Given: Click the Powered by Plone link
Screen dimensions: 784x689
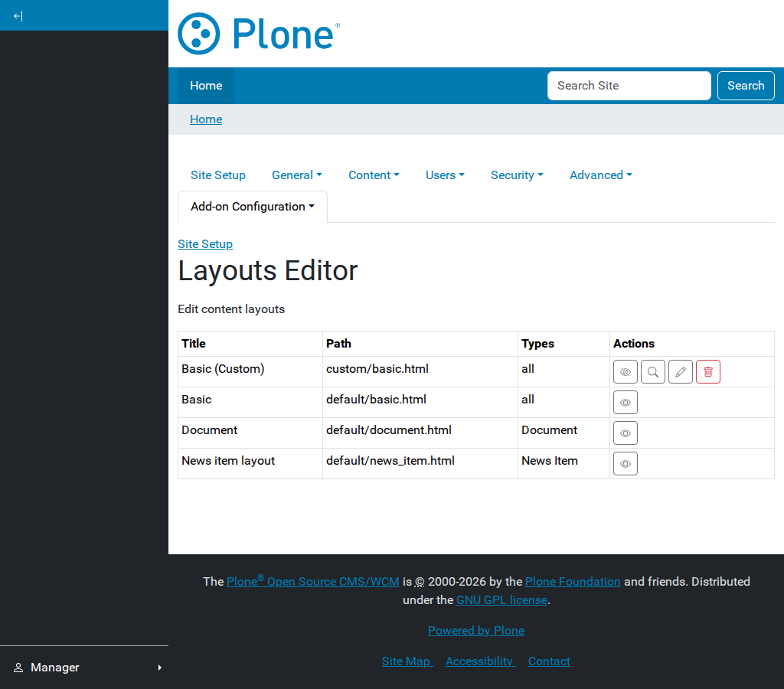Looking at the screenshot, I should pos(476,631).
